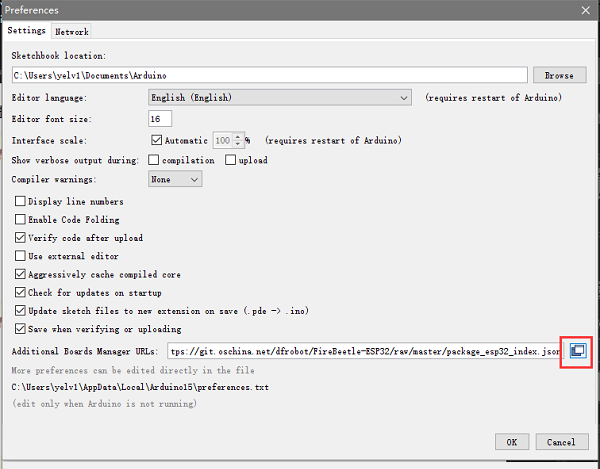Switch to the Network tab
600x469 pixels.
pos(72,32)
